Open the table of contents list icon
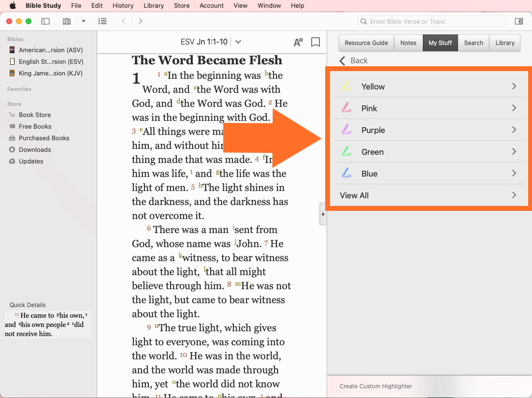 (x=102, y=21)
